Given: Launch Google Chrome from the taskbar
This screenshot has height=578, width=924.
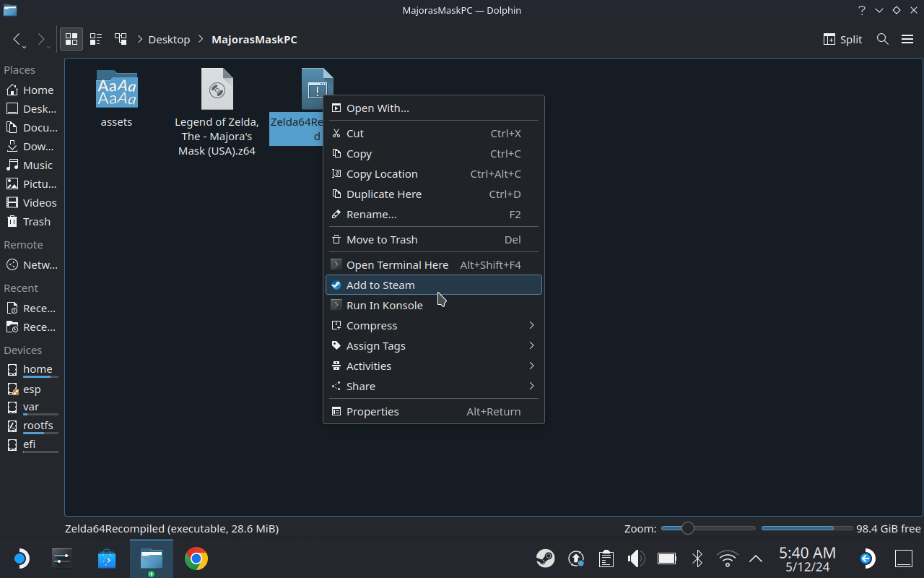Looking at the screenshot, I should [196, 558].
